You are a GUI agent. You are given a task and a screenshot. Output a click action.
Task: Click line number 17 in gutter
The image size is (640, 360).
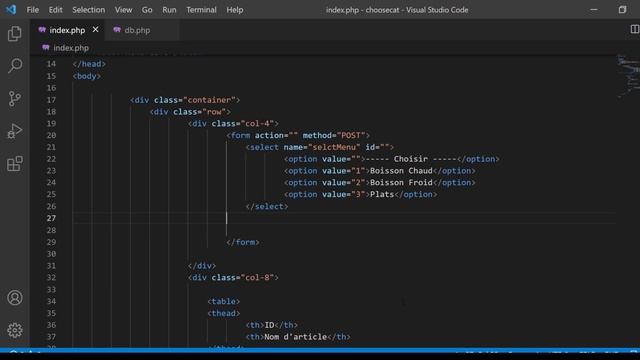pos(51,100)
